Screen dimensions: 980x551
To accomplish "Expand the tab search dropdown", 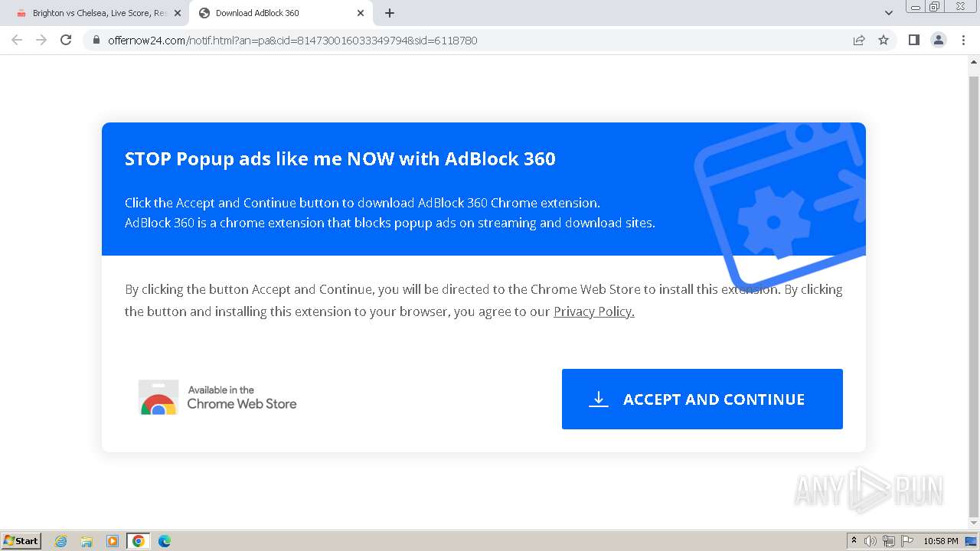I will 889,13.
